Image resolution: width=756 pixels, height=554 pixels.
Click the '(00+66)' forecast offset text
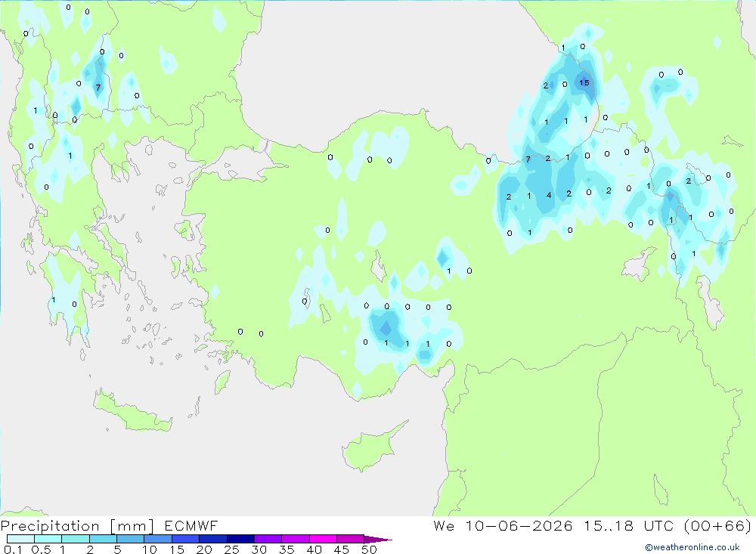click(717, 525)
